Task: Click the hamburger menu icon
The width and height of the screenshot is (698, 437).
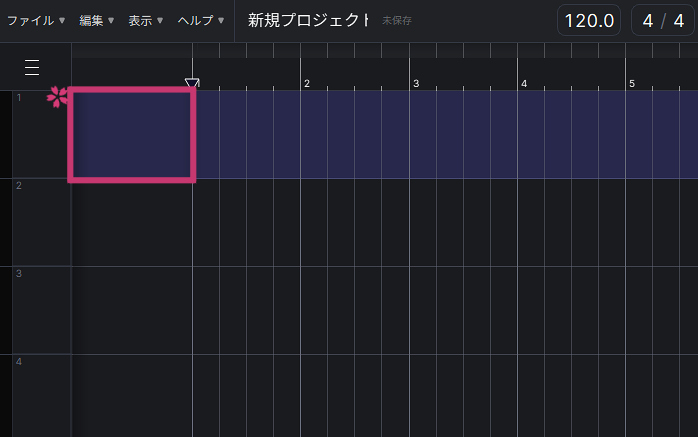Action: coord(32,67)
